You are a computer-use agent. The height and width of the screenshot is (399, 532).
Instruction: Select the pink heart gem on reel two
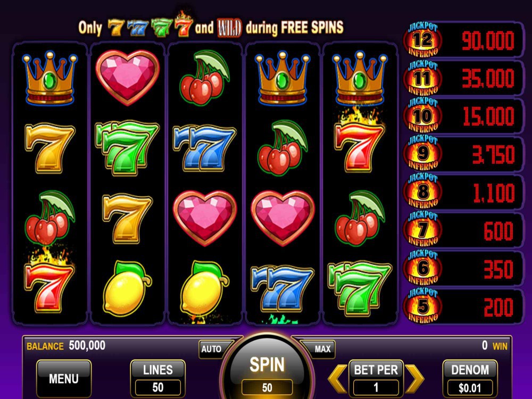pyautogui.click(x=127, y=77)
